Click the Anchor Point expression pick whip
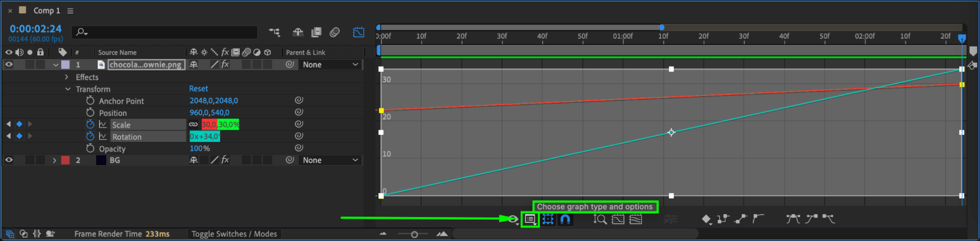This screenshot has height=241, width=980. click(299, 100)
